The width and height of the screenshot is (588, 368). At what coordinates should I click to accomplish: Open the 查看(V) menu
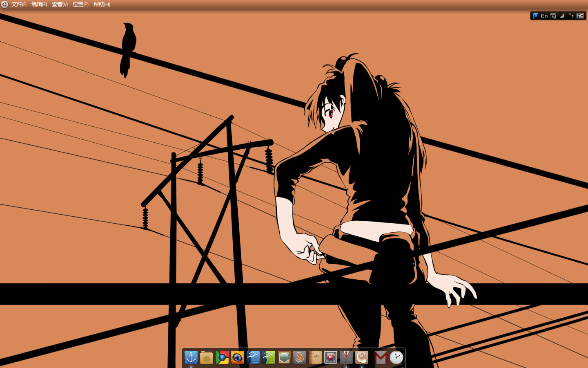point(60,4)
